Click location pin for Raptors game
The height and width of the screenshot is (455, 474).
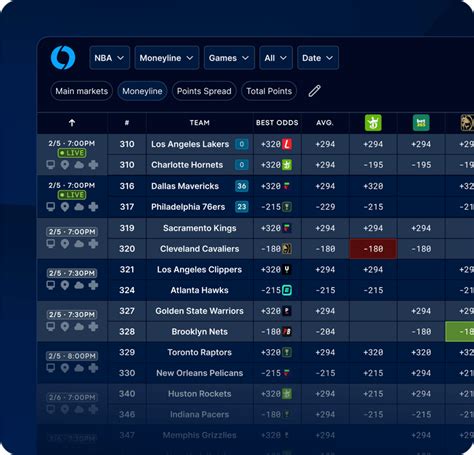click(65, 368)
